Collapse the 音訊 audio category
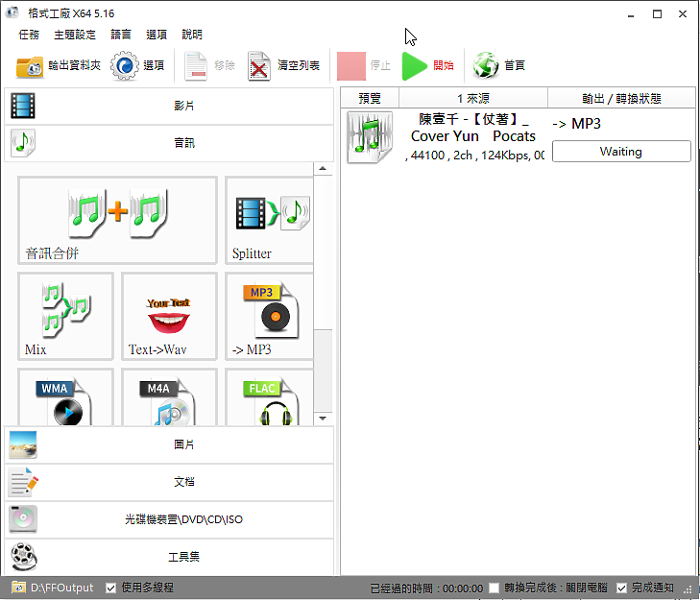This screenshot has width=700, height=600. tap(169, 143)
